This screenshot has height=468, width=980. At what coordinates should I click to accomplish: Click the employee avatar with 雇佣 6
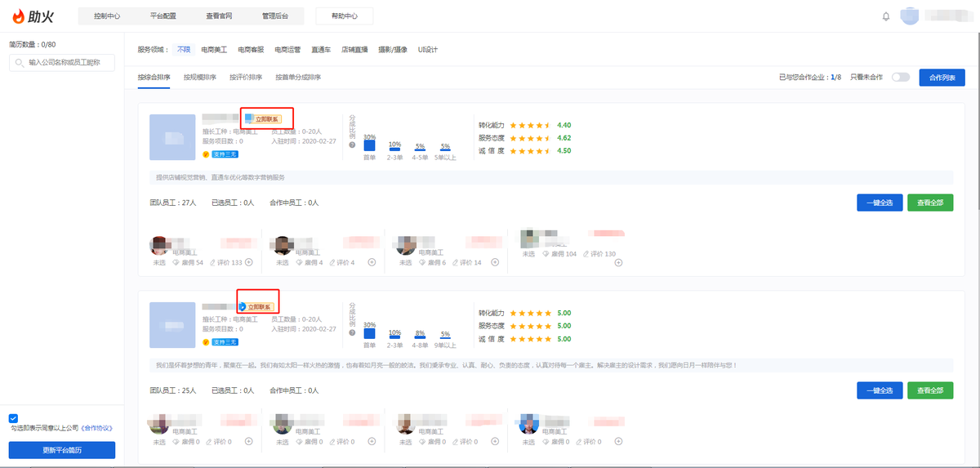[x=406, y=246]
